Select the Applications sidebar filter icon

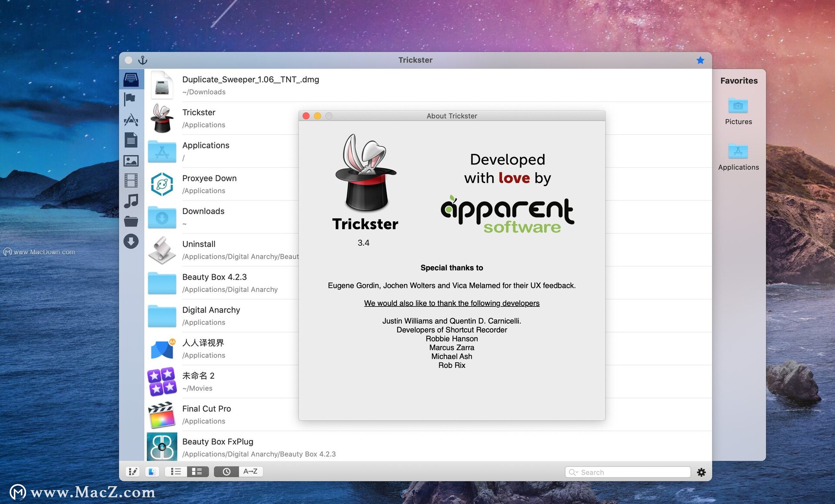pyautogui.click(x=131, y=120)
